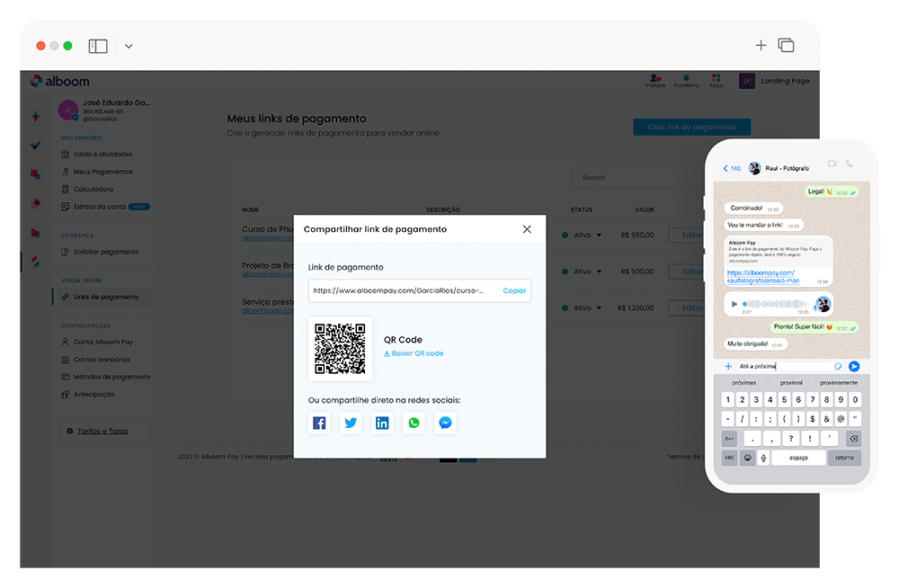Open the orange pie-chart app in rail
This screenshot has height=588, width=899.
36,204
